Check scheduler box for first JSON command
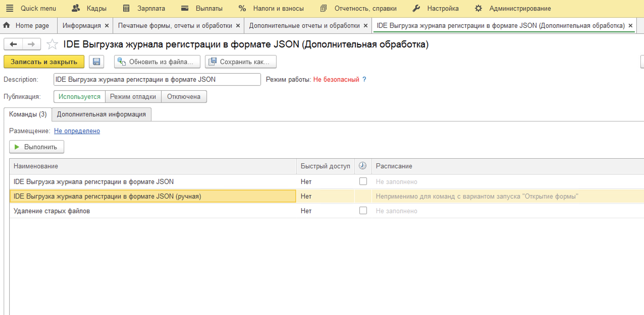 tap(363, 181)
